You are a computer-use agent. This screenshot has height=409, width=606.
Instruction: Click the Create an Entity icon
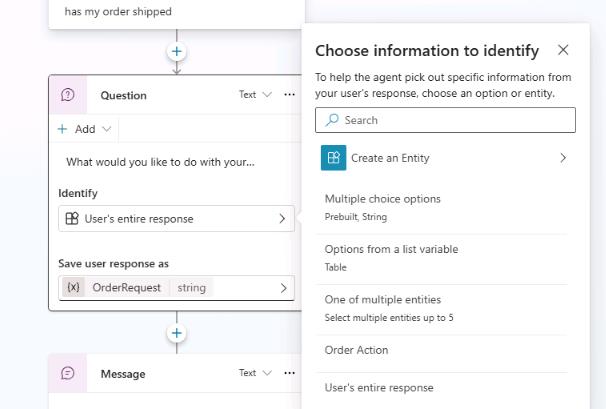(x=333, y=158)
